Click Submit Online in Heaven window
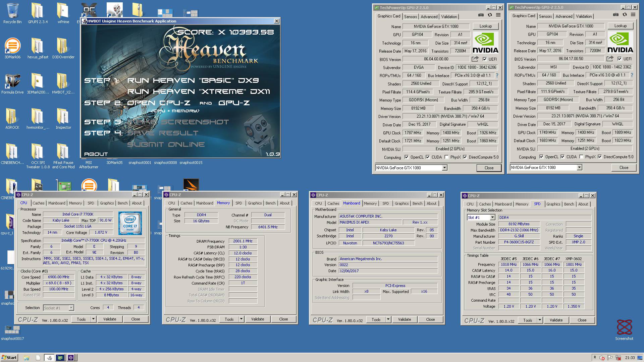 coord(166,144)
